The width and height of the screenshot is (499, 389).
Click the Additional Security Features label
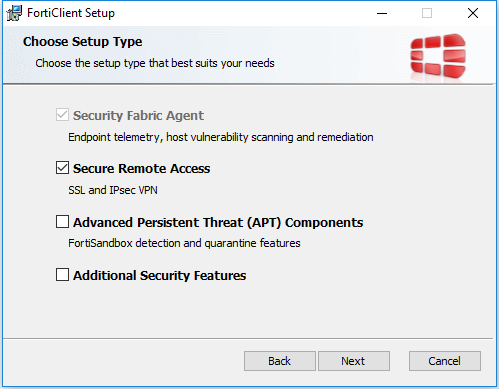[159, 275]
